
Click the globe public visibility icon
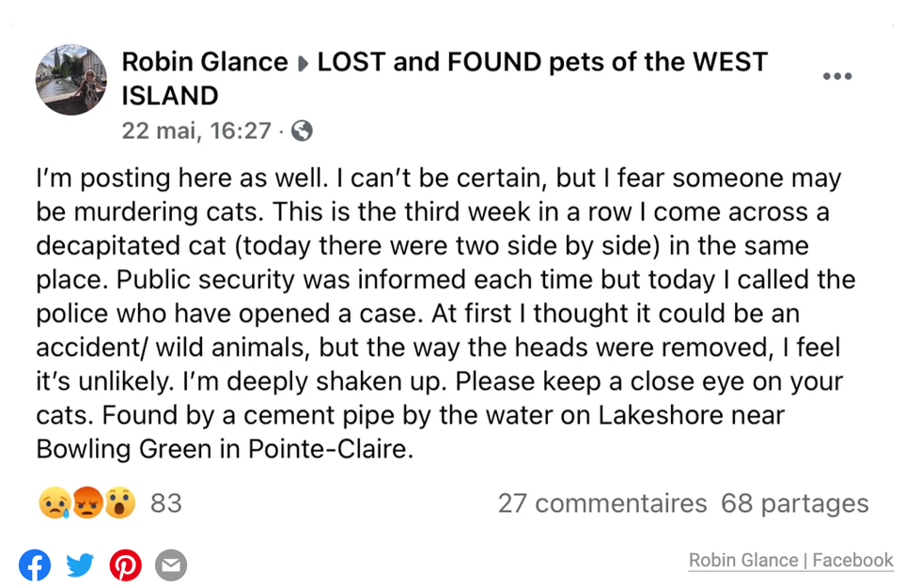(x=302, y=131)
